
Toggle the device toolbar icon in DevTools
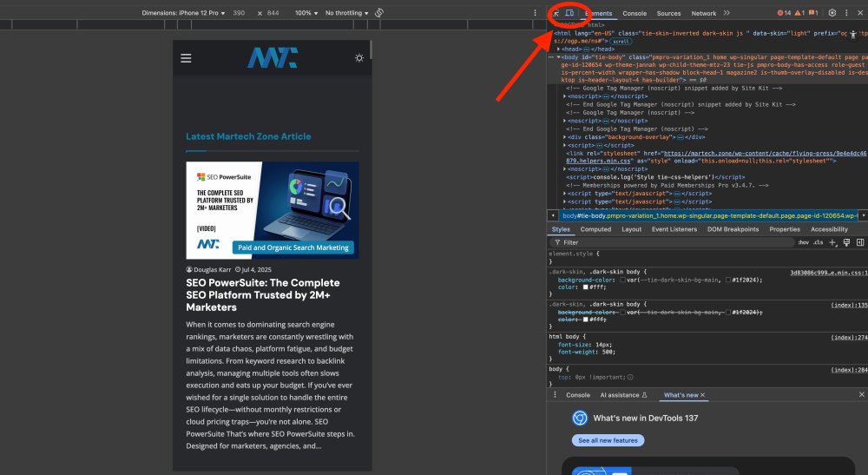pos(569,13)
